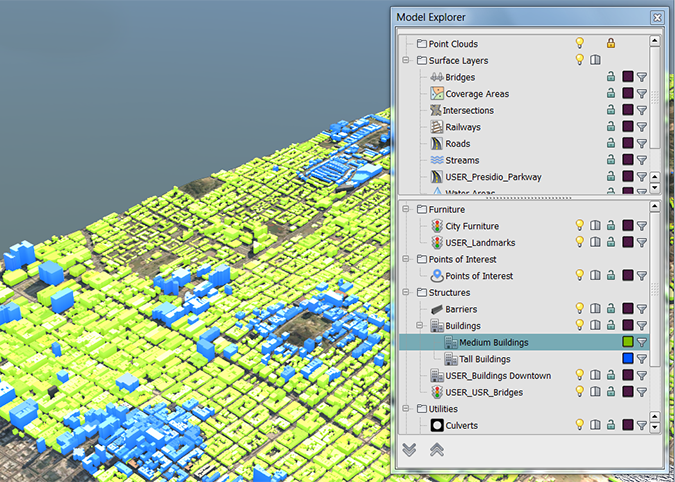
Task: Open the Bridges filter funnel
Action: point(642,77)
